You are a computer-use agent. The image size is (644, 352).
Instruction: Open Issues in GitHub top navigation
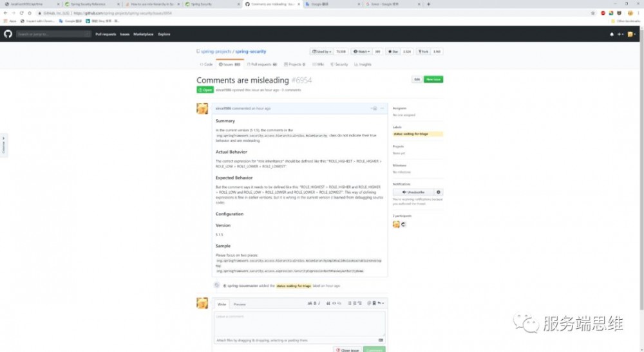point(124,35)
